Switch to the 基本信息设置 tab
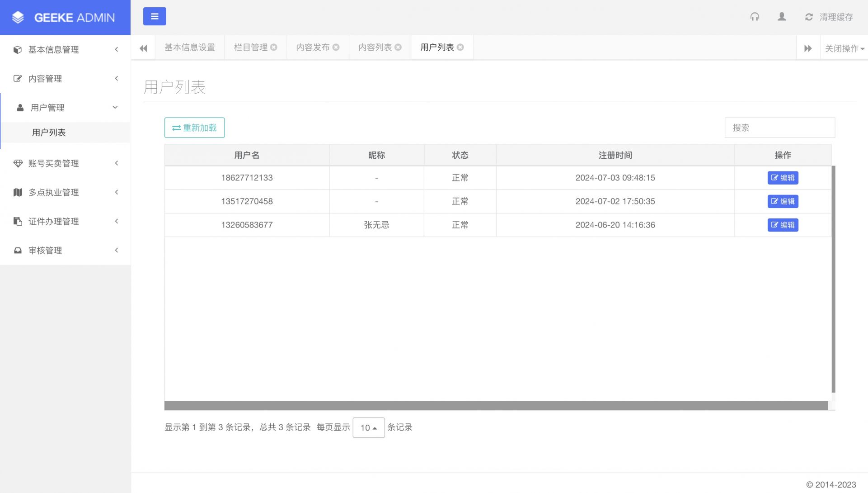The width and height of the screenshot is (868, 493). tap(190, 47)
